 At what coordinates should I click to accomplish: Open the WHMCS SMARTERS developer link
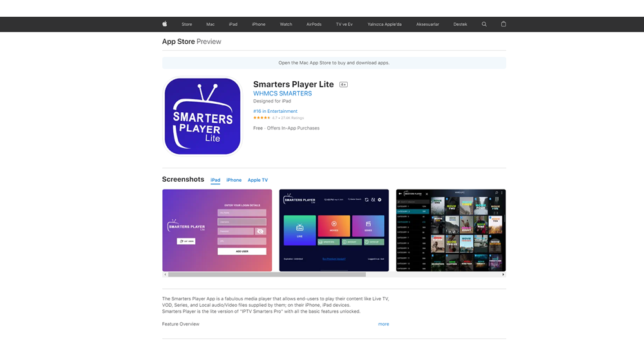tap(283, 93)
